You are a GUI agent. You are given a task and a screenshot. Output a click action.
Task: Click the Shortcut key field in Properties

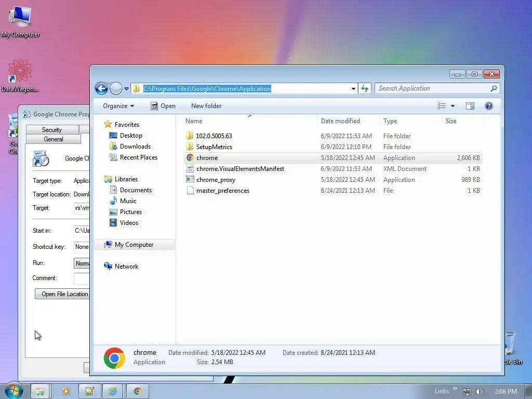(x=82, y=247)
